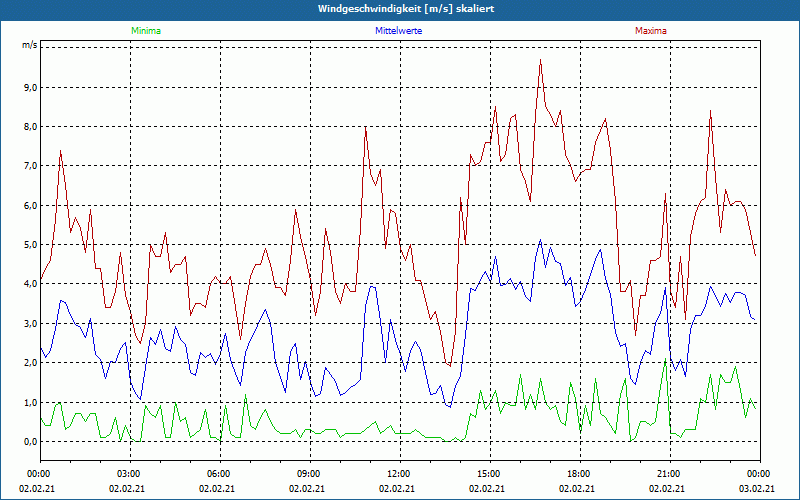Select the 06:00 time axis label
This screenshot has width=800, height=500.
point(219,473)
